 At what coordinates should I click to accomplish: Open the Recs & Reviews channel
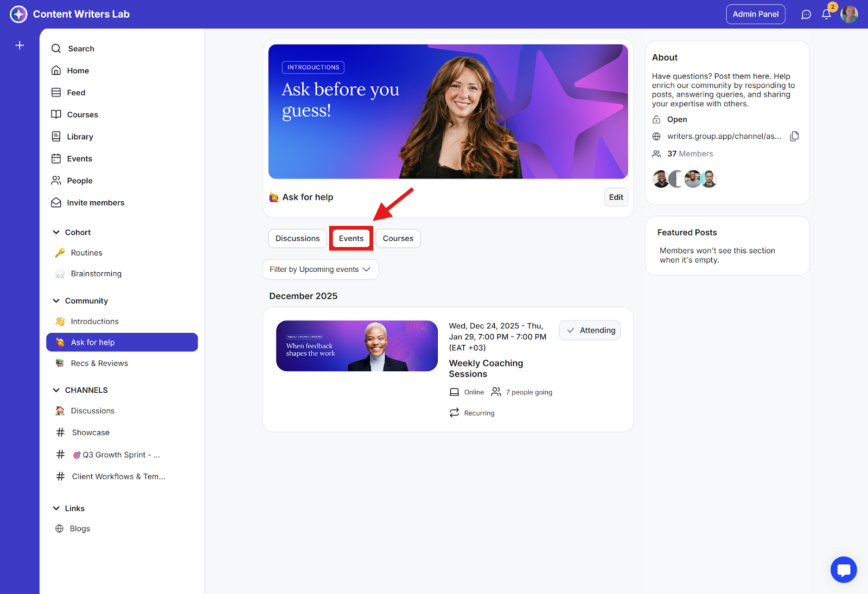(99, 363)
